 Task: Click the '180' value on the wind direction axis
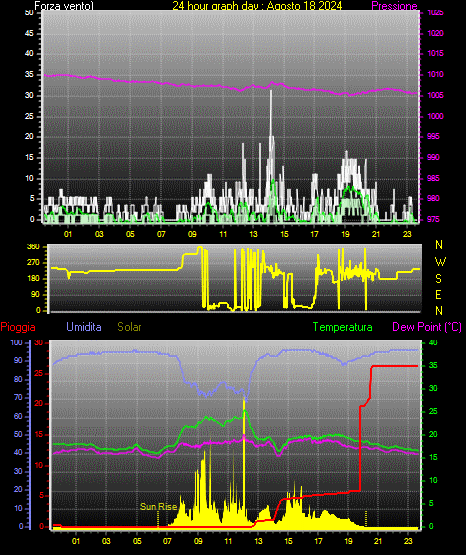[x=33, y=279]
